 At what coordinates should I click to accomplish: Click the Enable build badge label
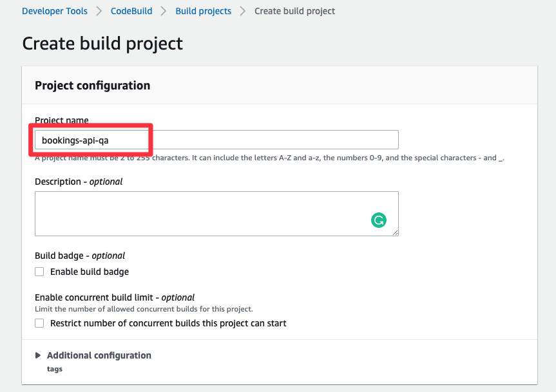90,272
